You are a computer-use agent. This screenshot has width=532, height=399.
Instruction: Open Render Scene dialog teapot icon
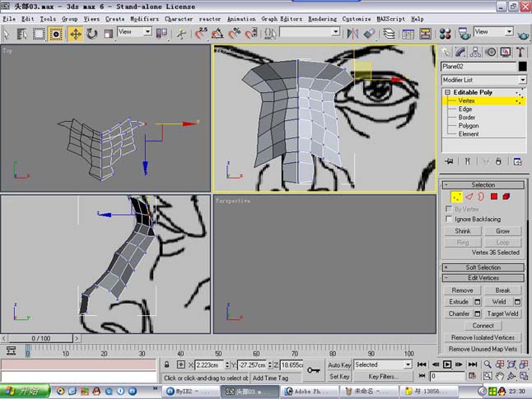(464, 34)
